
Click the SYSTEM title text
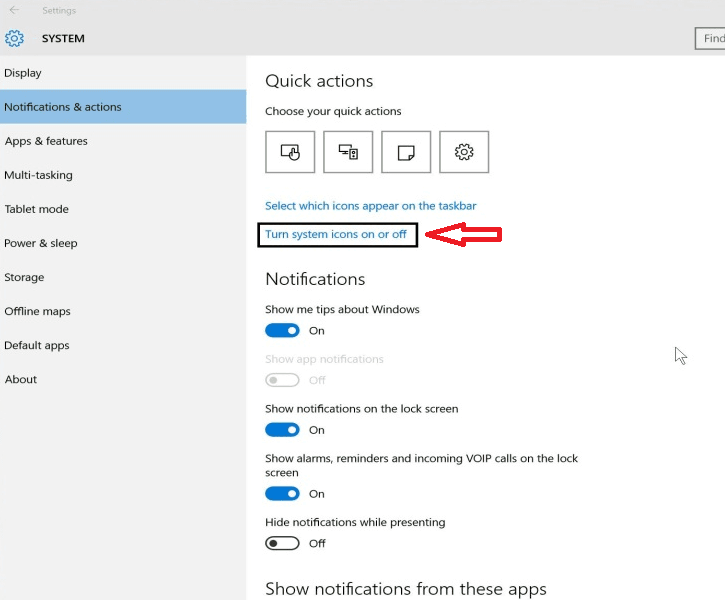point(63,38)
